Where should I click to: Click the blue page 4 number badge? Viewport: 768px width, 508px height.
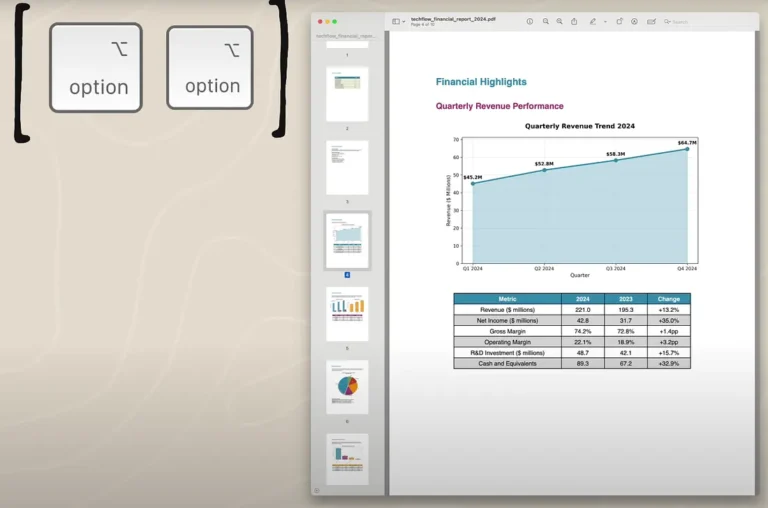coord(347,275)
